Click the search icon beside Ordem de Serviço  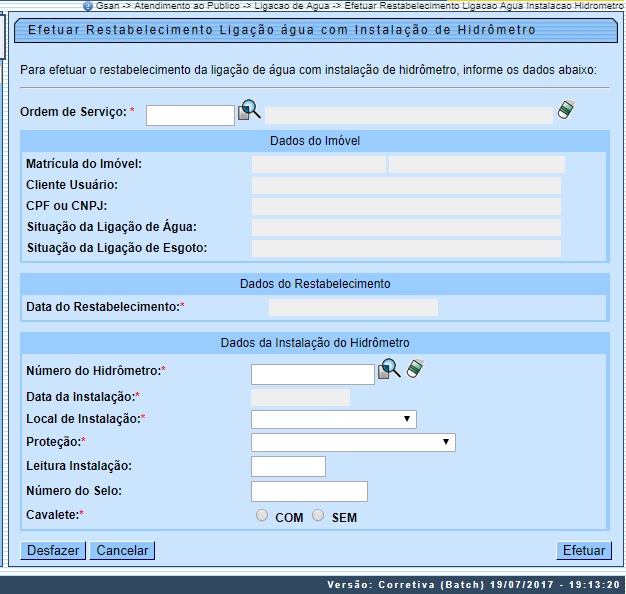click(x=249, y=111)
